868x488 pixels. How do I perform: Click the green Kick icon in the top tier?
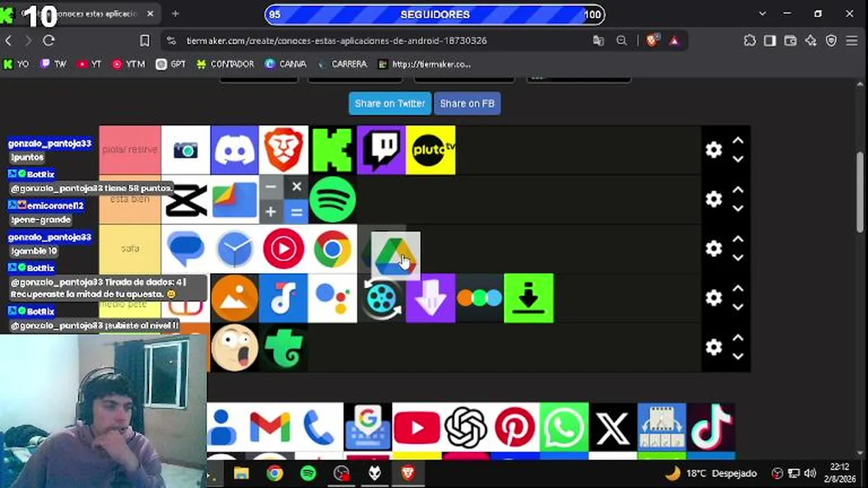tap(332, 150)
